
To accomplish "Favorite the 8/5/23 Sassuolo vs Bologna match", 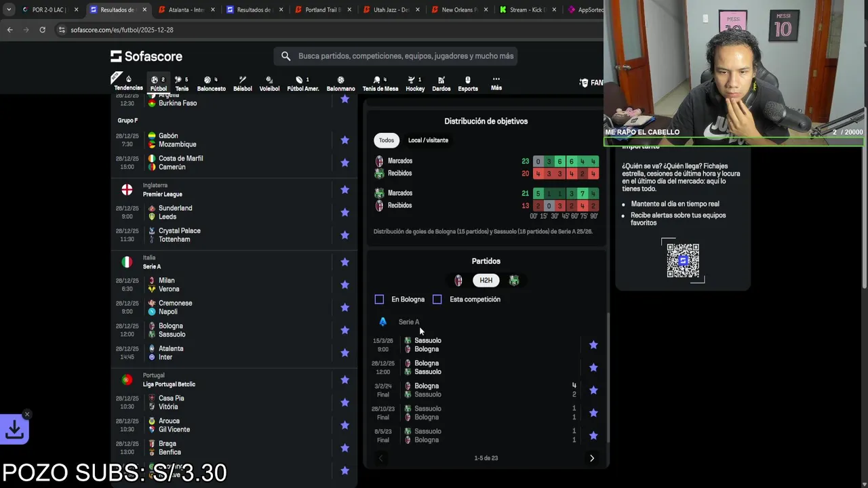I will pyautogui.click(x=593, y=436).
